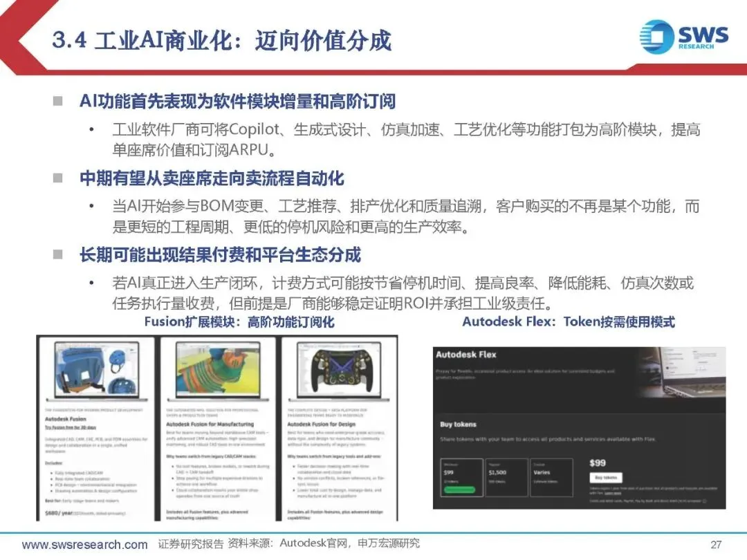Click the 'Autodesk Flex' banner heading
Viewport: 747px width, 560px height.
tap(466, 355)
